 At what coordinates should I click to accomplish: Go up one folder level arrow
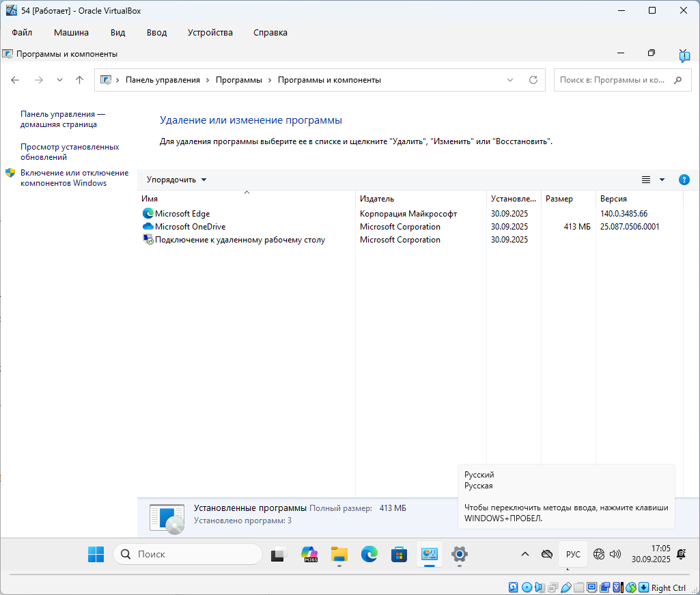[x=79, y=80]
